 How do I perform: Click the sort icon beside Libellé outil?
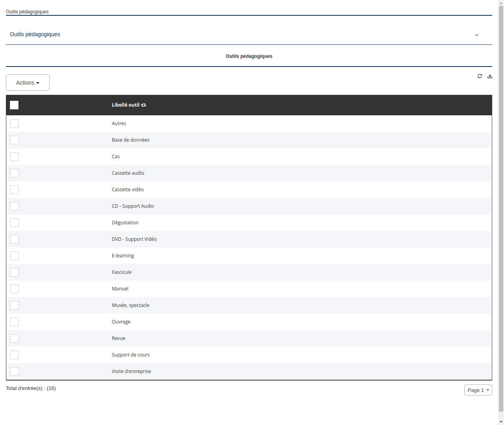coord(143,105)
